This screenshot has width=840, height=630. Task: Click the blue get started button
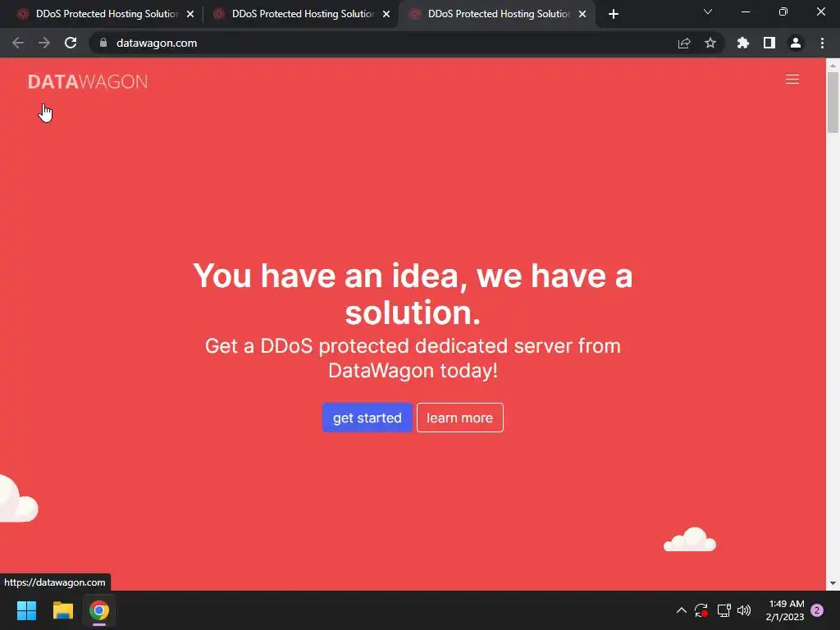(x=367, y=418)
